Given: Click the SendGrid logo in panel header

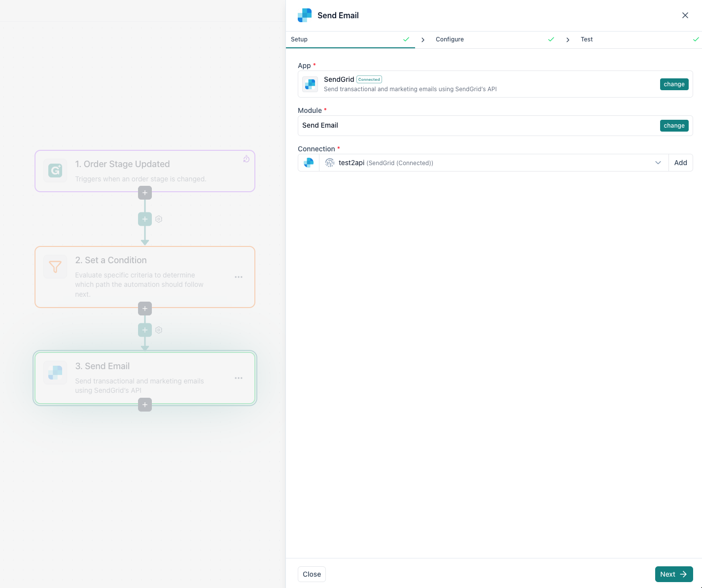Looking at the screenshot, I should 305,15.
